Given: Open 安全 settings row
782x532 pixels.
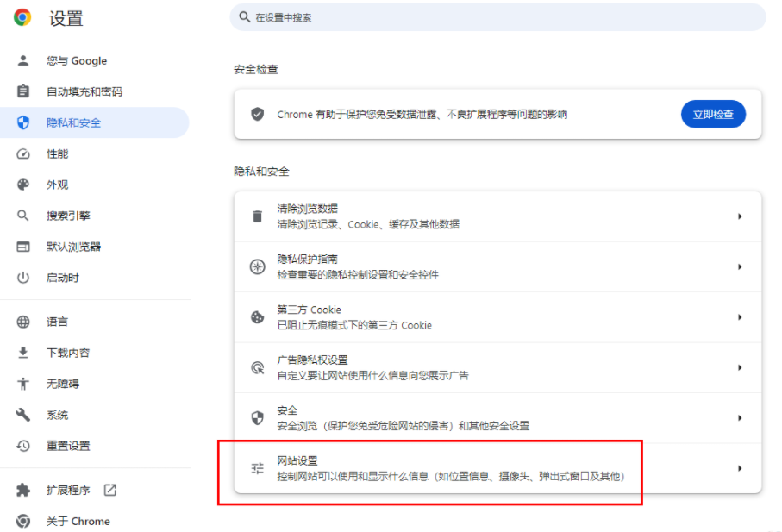Looking at the screenshot, I should [x=497, y=418].
